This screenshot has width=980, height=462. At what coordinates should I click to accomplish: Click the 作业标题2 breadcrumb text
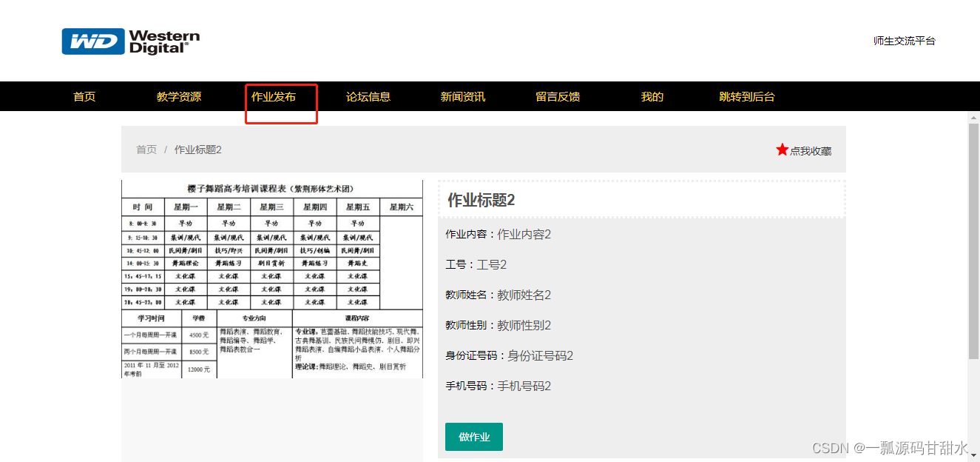click(x=198, y=150)
